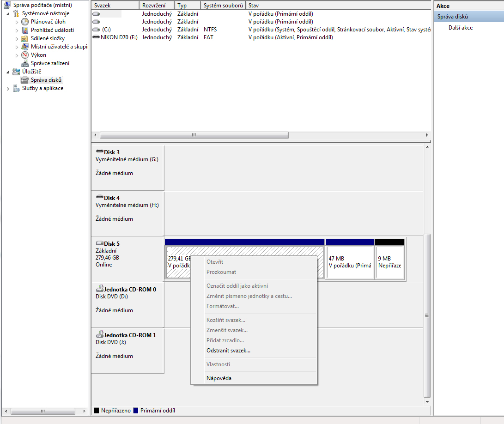Viewport: 504px width, 424px height.
Task: Sort by the Typ column header
Action: click(x=188, y=6)
